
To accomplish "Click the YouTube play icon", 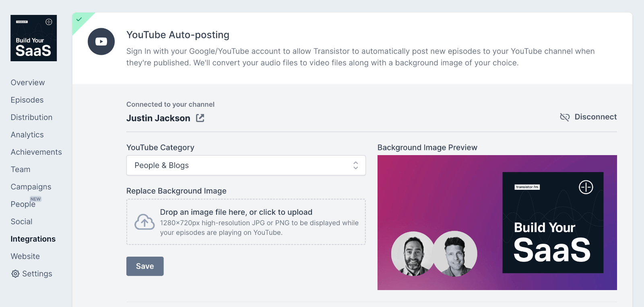I will click(101, 41).
